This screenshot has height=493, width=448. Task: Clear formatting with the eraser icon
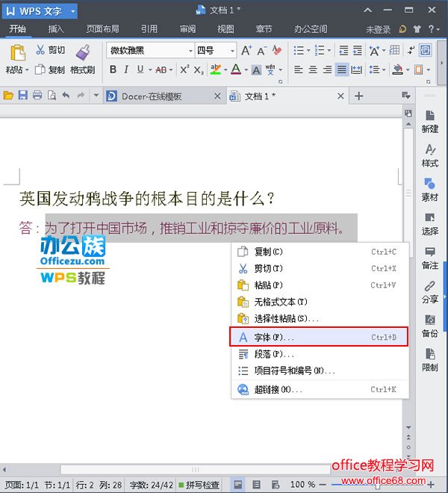pyautogui.click(x=277, y=50)
